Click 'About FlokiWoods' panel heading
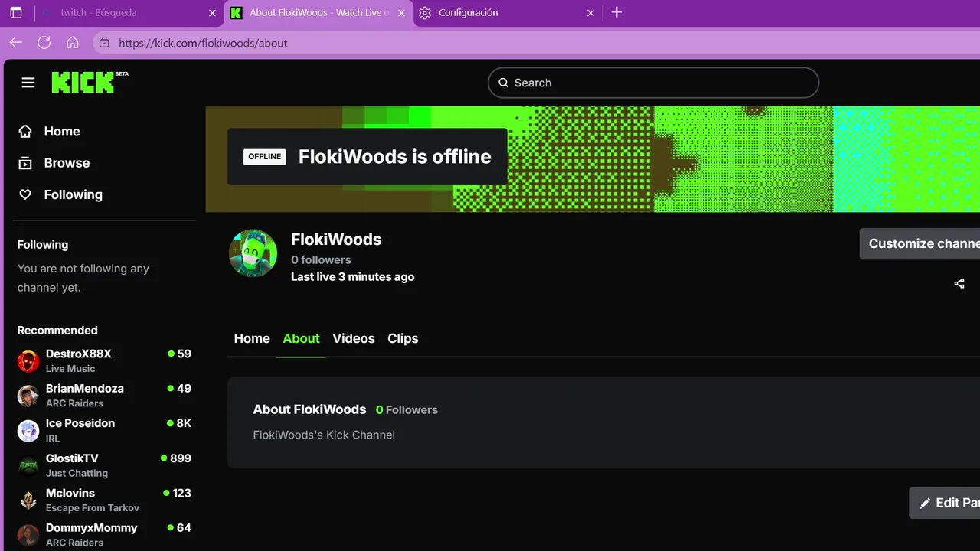Image resolution: width=980 pixels, height=551 pixels. pos(310,409)
